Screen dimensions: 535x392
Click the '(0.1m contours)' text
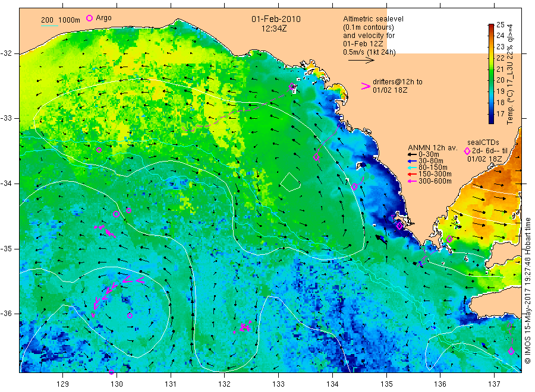[368, 27]
